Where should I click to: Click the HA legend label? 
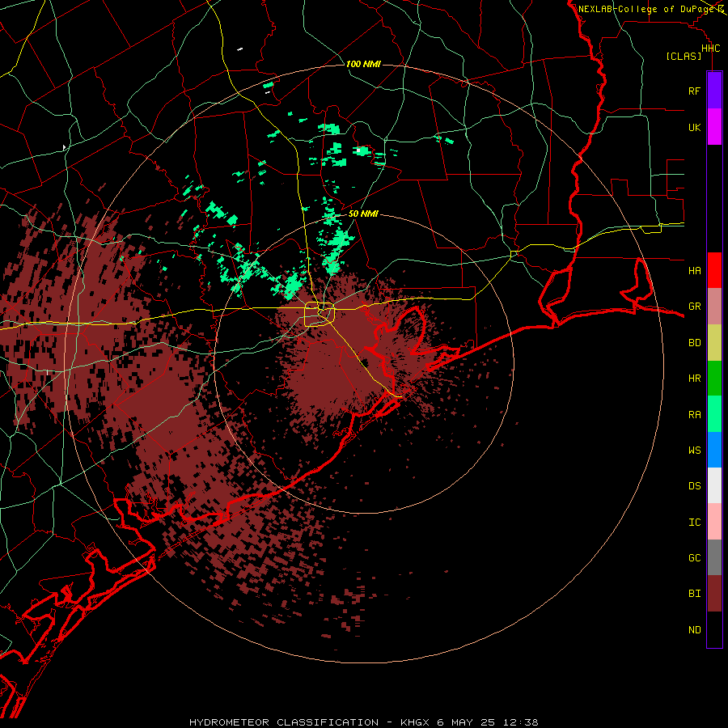tap(694, 271)
